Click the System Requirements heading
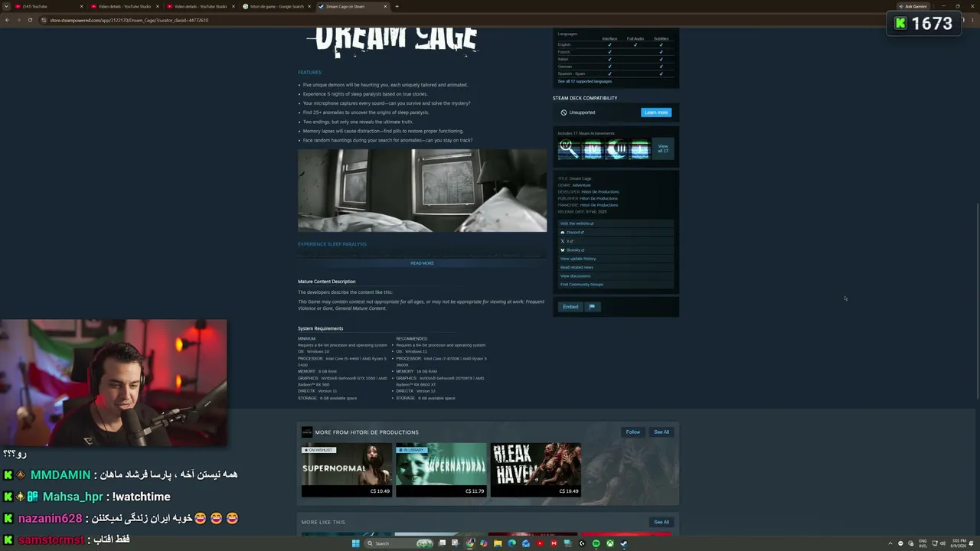Screen dimensions: 980x551 point(321,329)
